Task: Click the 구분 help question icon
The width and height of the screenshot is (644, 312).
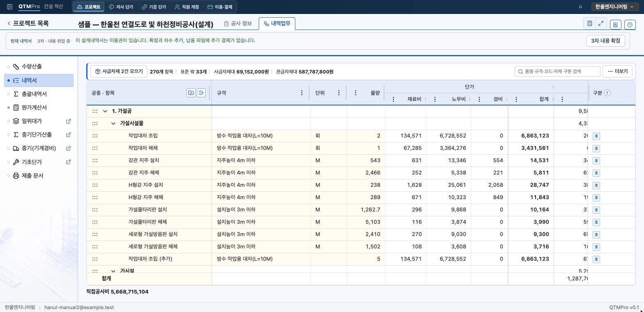Action: coord(607,93)
